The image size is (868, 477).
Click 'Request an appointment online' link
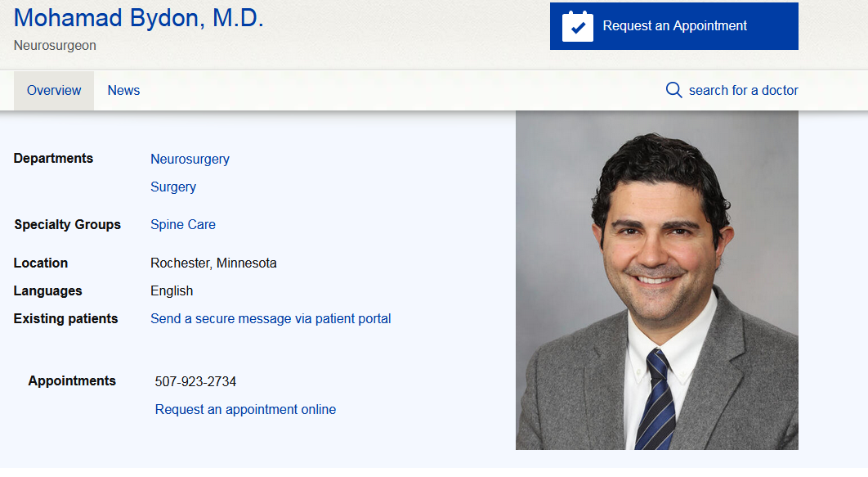pyautogui.click(x=245, y=410)
